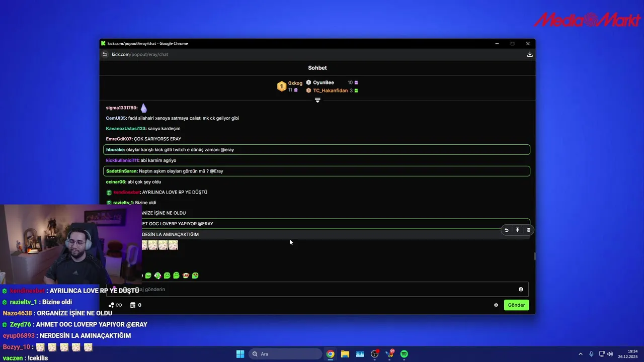Screen dimensions: 644x362
Task: Delete the hovered message with trash icon
Action: (528, 230)
